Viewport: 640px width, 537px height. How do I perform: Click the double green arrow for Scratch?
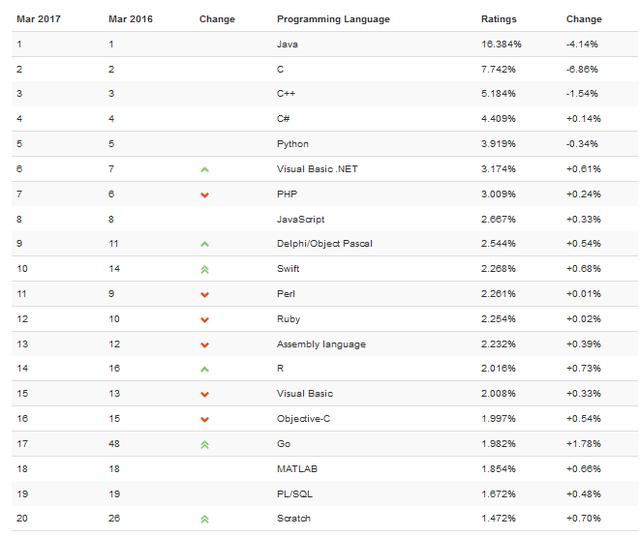[x=205, y=519]
